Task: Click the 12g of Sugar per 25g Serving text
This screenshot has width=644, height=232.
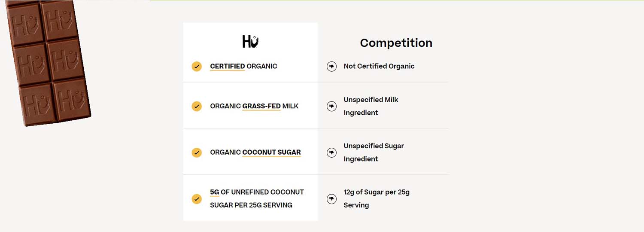Action: point(377,198)
